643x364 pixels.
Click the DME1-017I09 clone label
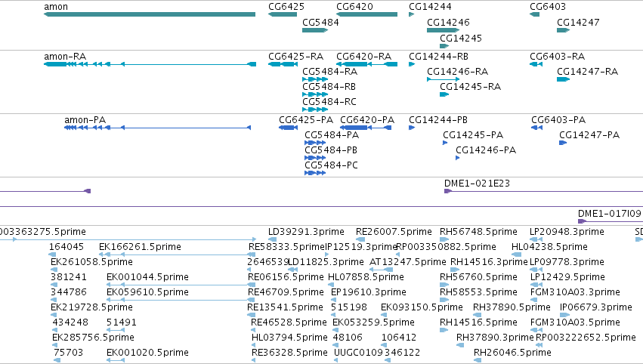coord(609,213)
